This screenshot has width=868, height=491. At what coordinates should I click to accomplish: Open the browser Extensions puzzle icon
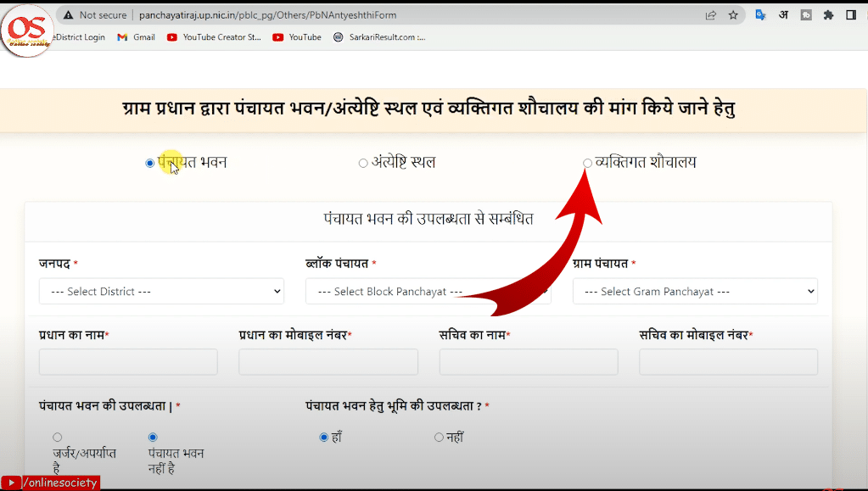click(828, 15)
